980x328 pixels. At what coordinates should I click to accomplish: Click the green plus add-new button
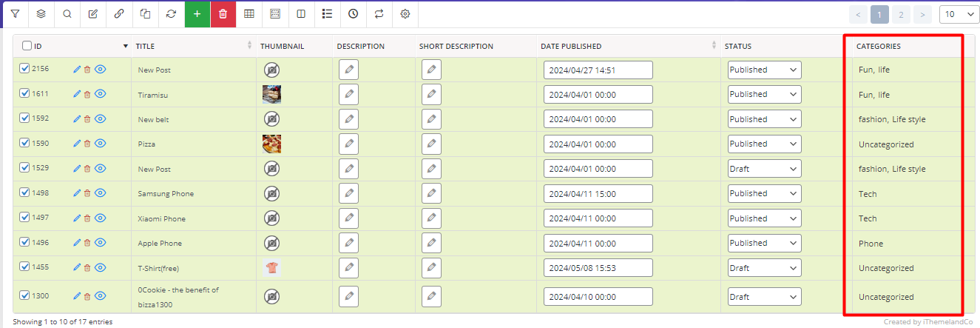tap(197, 14)
